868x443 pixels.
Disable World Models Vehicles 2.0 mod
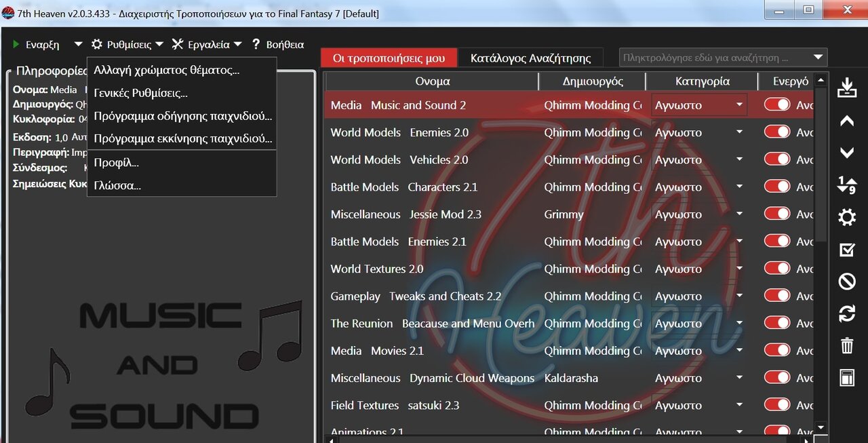coord(777,159)
